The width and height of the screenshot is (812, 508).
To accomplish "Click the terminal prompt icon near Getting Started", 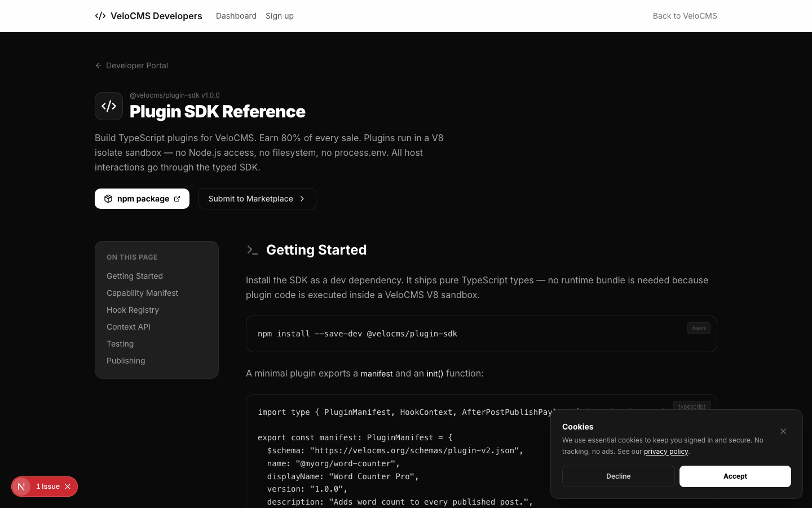I will coord(252,250).
